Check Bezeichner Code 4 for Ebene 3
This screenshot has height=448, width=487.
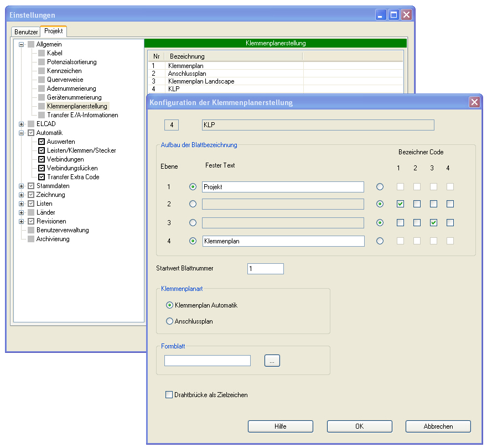[450, 222]
